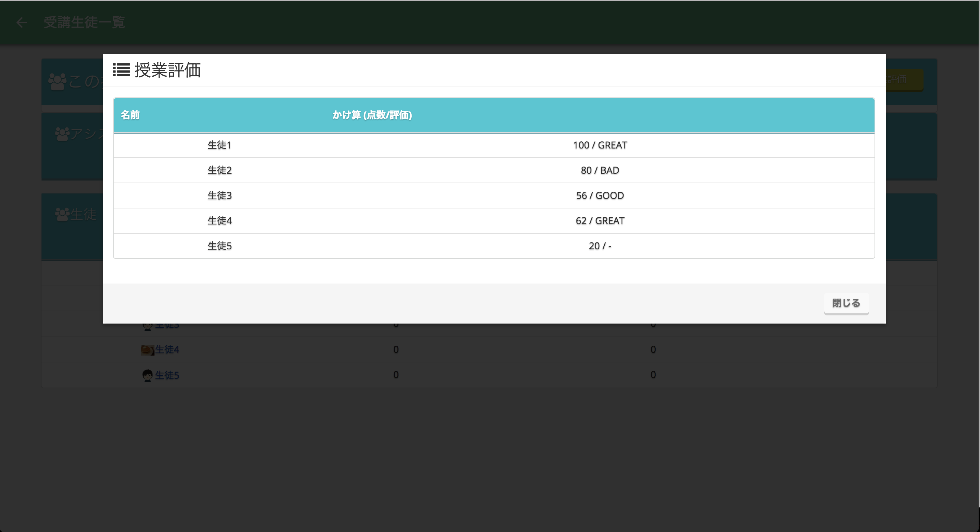This screenshot has width=980, height=532.
Task: Select the 20 / - score cell
Action: (600, 246)
